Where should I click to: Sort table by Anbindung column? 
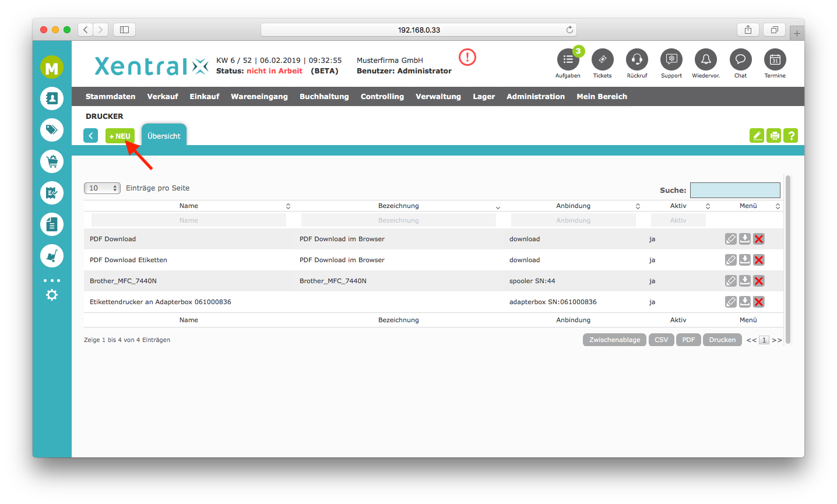click(573, 206)
